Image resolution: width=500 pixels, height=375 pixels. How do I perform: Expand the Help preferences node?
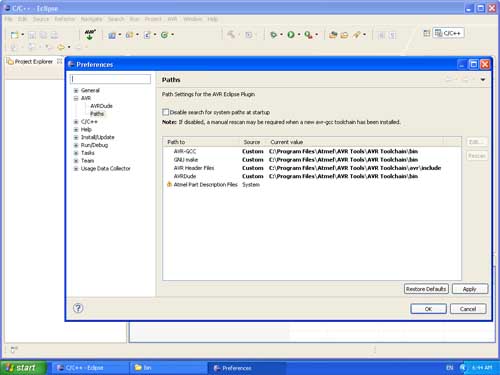(x=76, y=129)
